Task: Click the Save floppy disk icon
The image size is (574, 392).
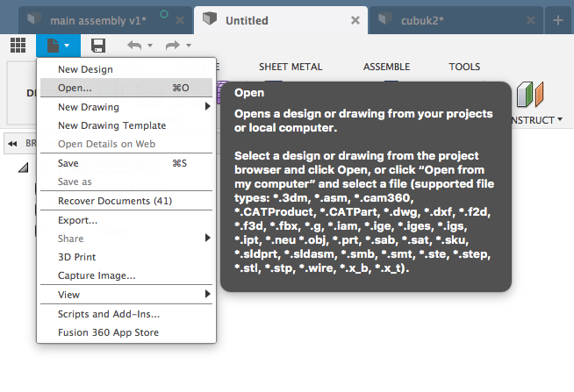Action: click(98, 45)
